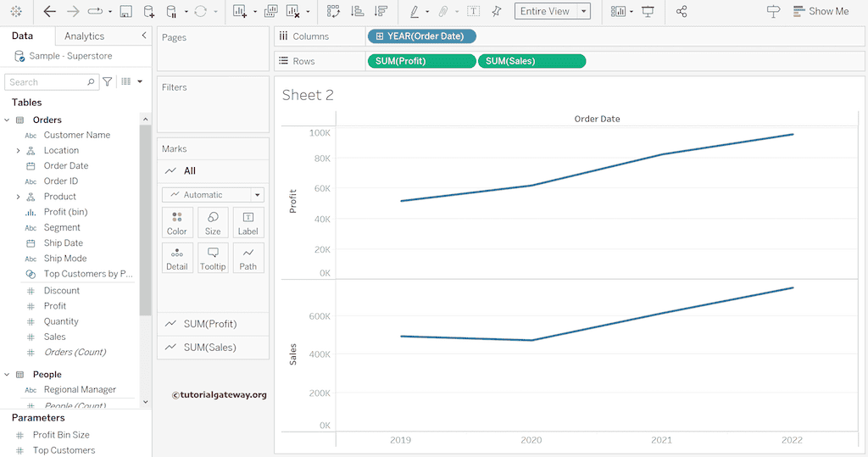Image resolution: width=868 pixels, height=457 pixels.
Task: Select the SUM(Sales) marks card tab
Action: click(210, 348)
